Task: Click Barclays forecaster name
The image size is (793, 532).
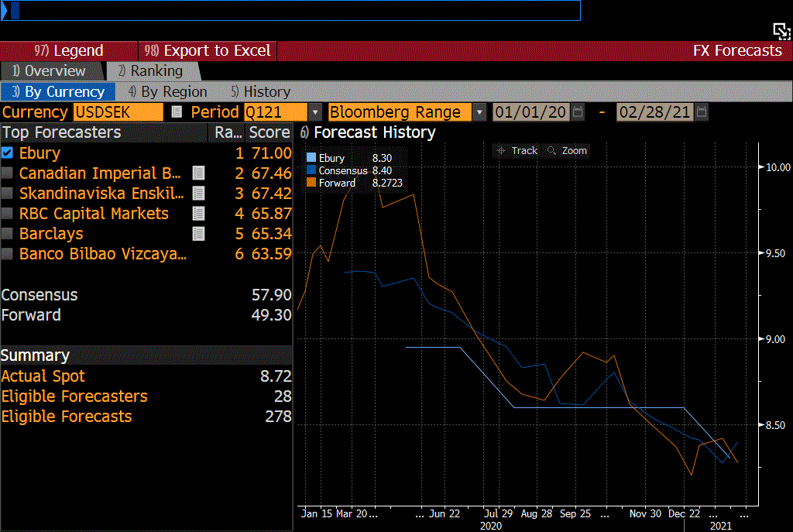Action: [51, 234]
